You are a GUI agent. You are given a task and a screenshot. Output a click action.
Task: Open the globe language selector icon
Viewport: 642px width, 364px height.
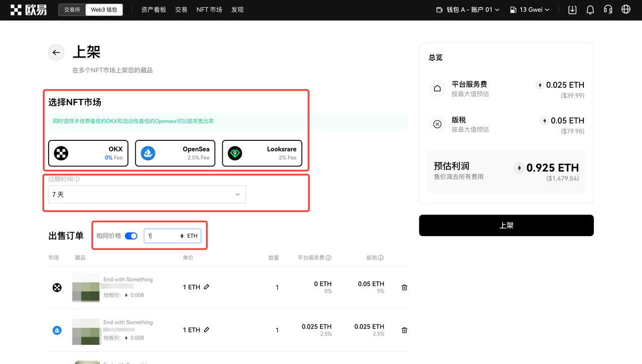click(x=626, y=10)
